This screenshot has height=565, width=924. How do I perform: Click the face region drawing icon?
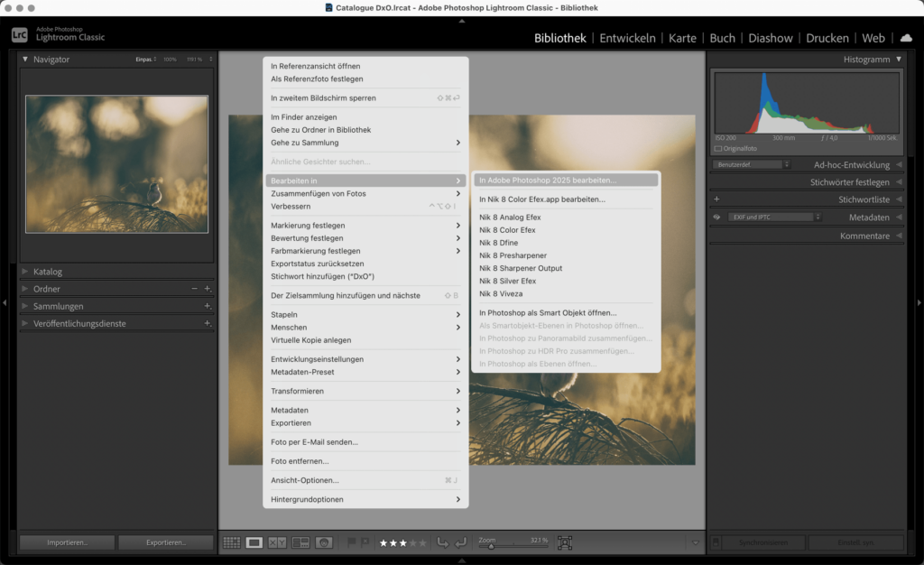pyautogui.click(x=565, y=542)
